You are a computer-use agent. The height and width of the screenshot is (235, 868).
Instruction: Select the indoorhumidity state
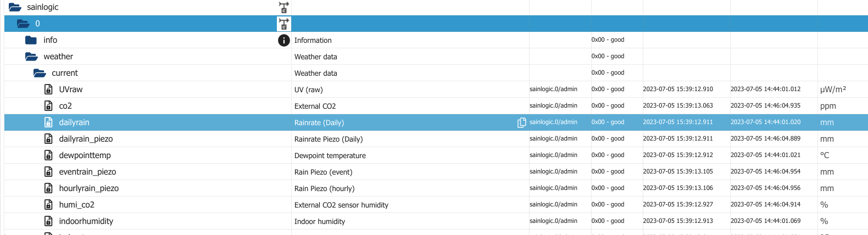click(86, 221)
